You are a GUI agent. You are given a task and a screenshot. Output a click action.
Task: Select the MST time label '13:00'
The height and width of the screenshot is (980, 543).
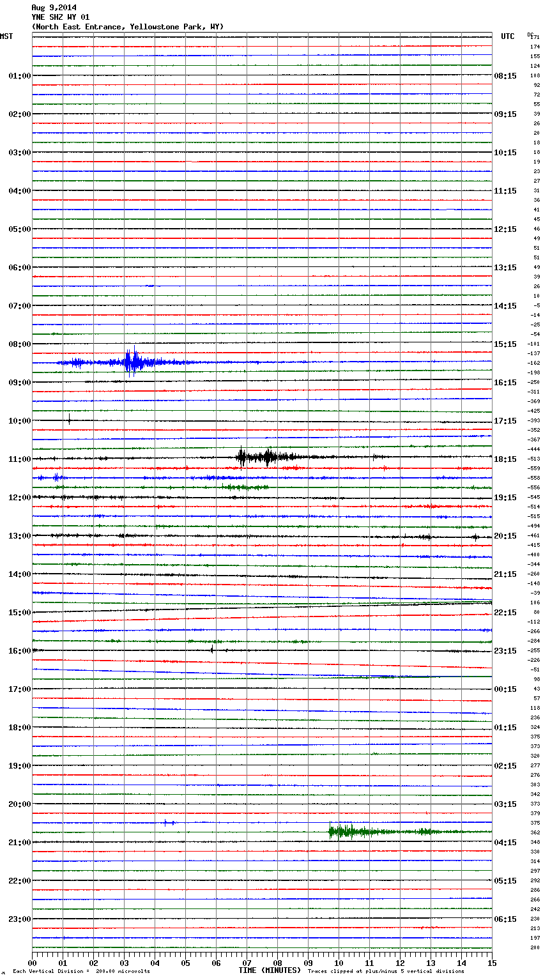(x=19, y=536)
